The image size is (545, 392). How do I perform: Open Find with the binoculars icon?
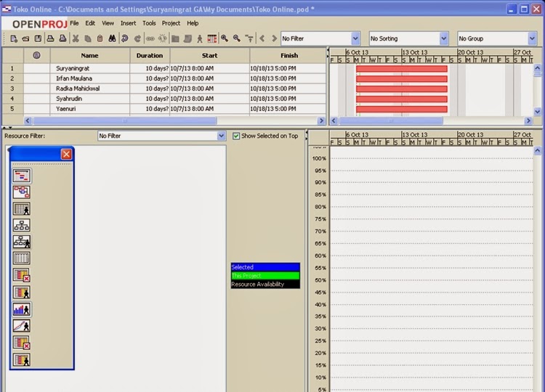coord(112,38)
